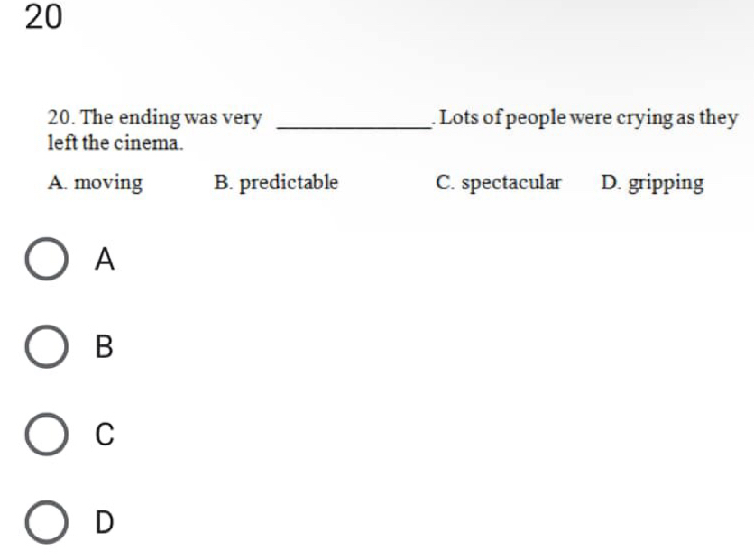Click the 'A. moving' choice text
This screenshot has width=754, height=560.
(95, 183)
